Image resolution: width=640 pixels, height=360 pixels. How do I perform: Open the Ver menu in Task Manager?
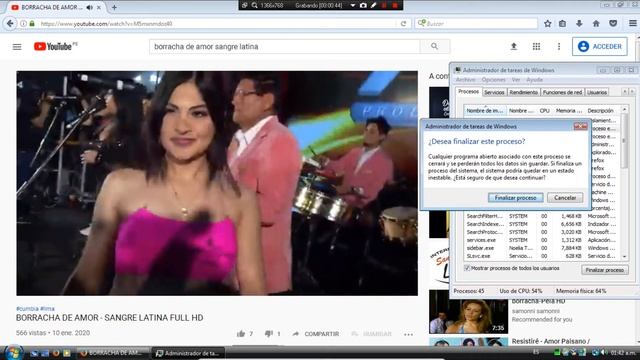click(x=516, y=80)
